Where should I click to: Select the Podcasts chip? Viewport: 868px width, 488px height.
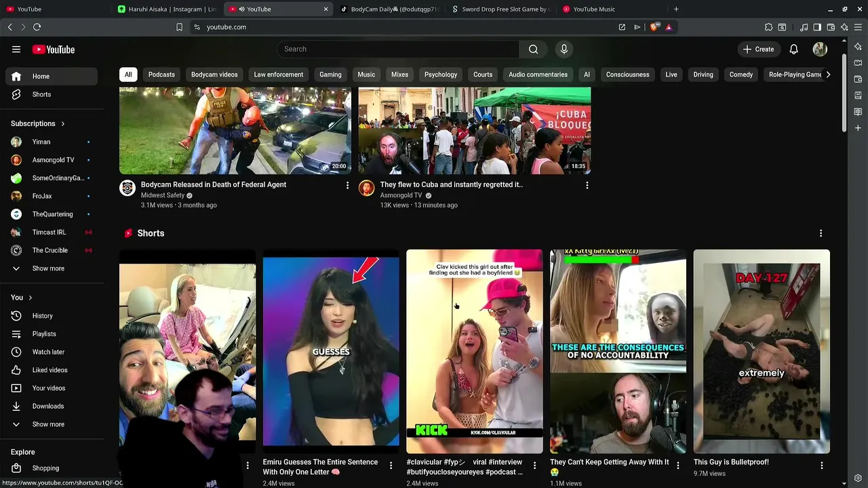[161, 75]
